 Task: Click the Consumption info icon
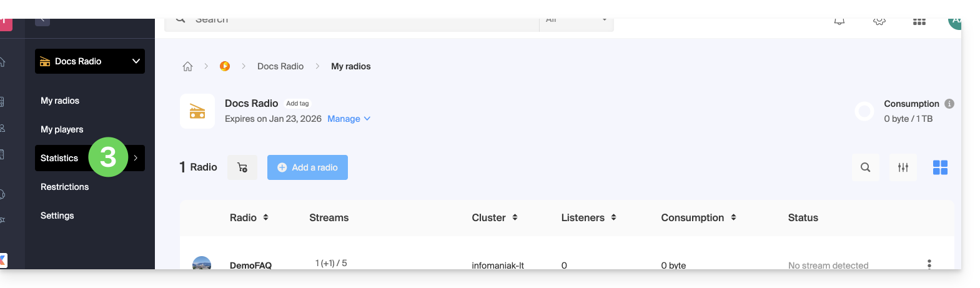tap(949, 104)
